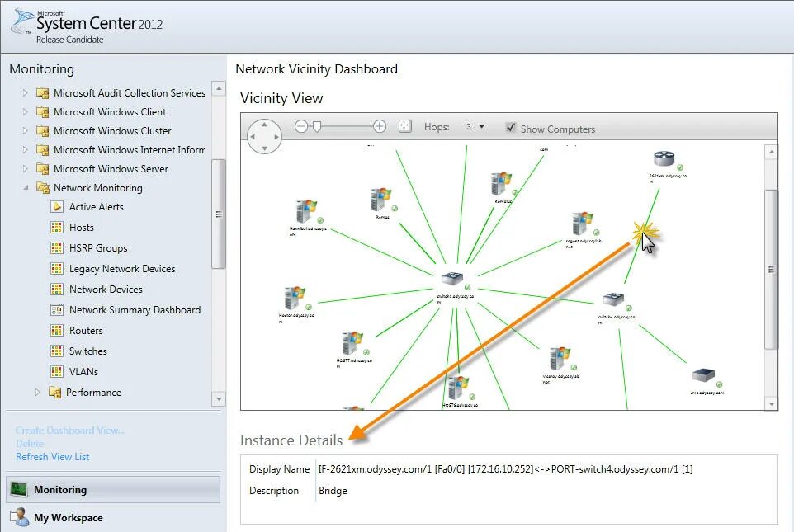
Task: Click the fit-to-view icon beside Hops
Action: [x=404, y=126]
